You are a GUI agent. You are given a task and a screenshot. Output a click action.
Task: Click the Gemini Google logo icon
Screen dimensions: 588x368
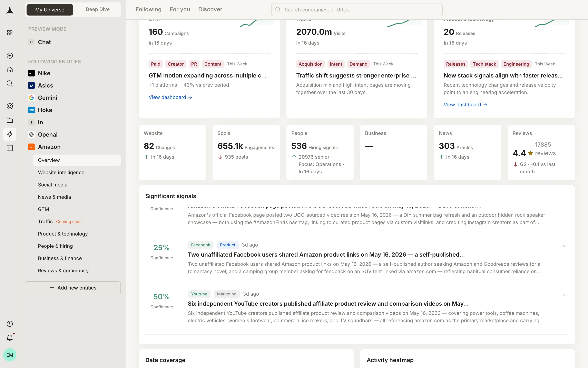(31, 98)
